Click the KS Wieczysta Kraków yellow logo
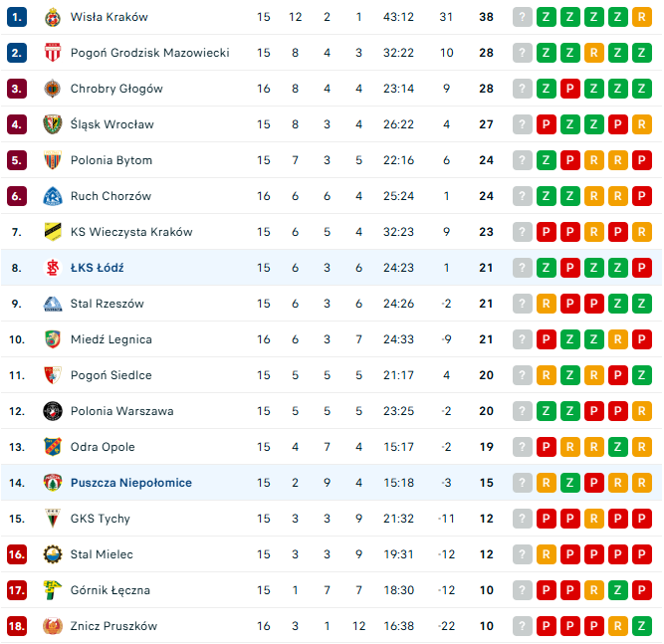The height and width of the screenshot is (644, 664). click(x=53, y=232)
